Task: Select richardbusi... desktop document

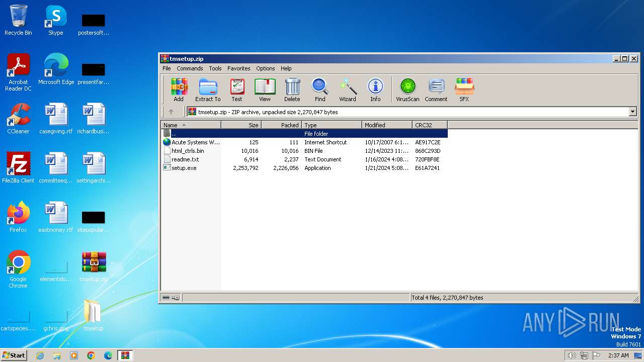Action: 94,119
